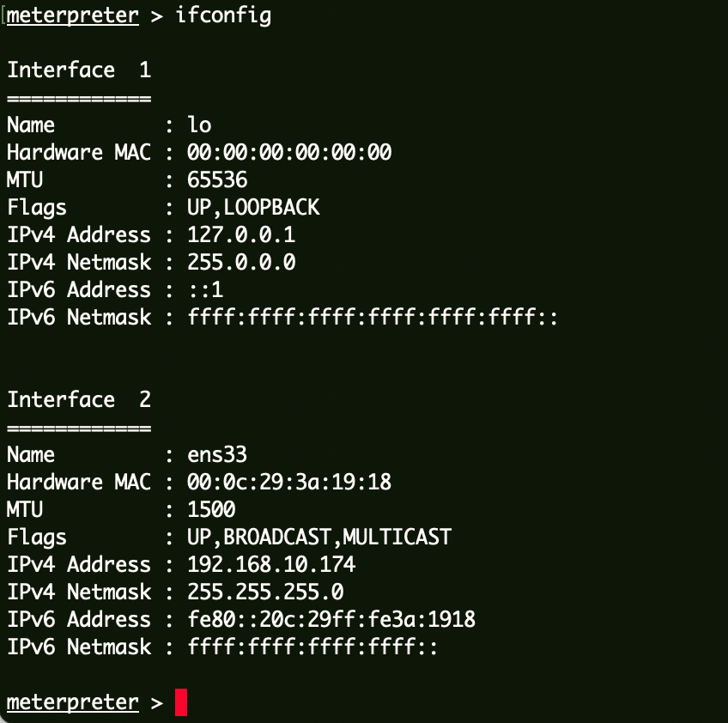Click the red cursor at the bottom prompt
Image resolution: width=728 pixels, height=723 pixels.
(x=181, y=702)
